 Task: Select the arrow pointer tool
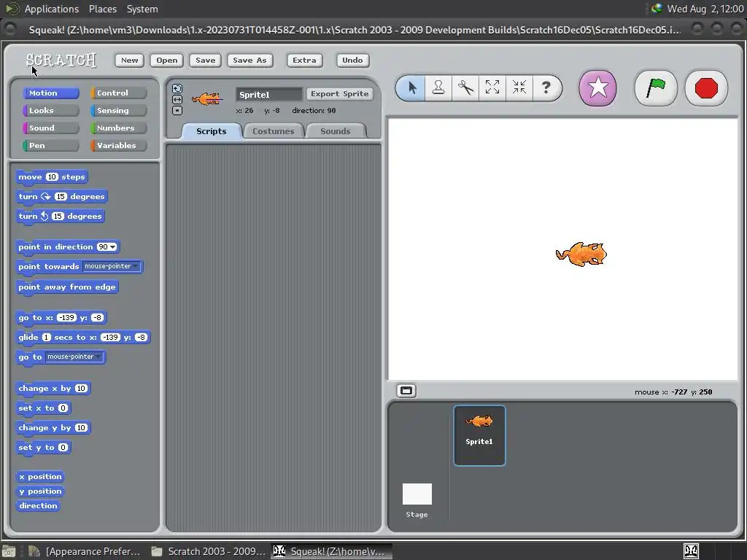click(x=412, y=87)
